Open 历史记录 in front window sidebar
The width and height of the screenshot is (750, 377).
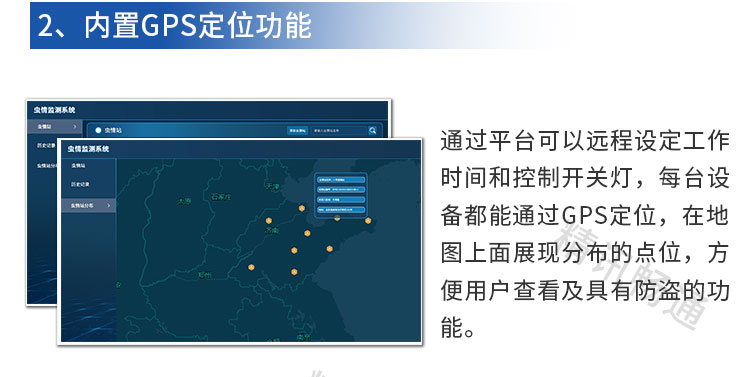(x=80, y=184)
